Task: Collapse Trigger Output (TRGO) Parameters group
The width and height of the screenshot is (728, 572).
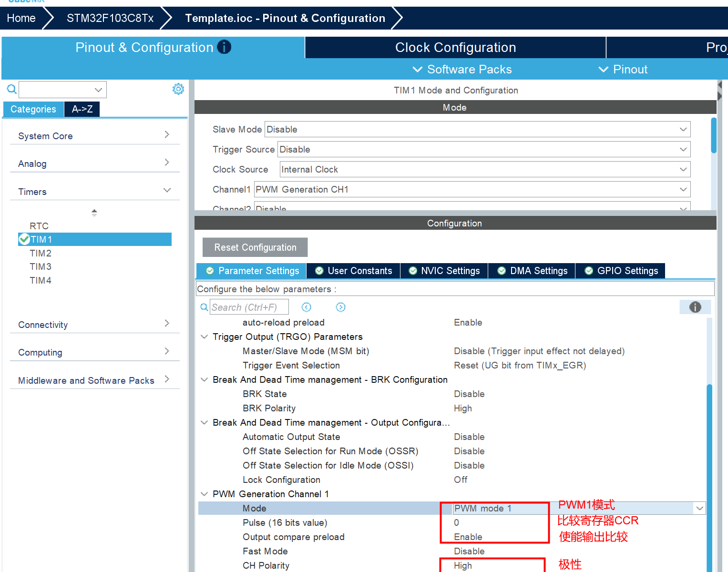Action: (204, 337)
